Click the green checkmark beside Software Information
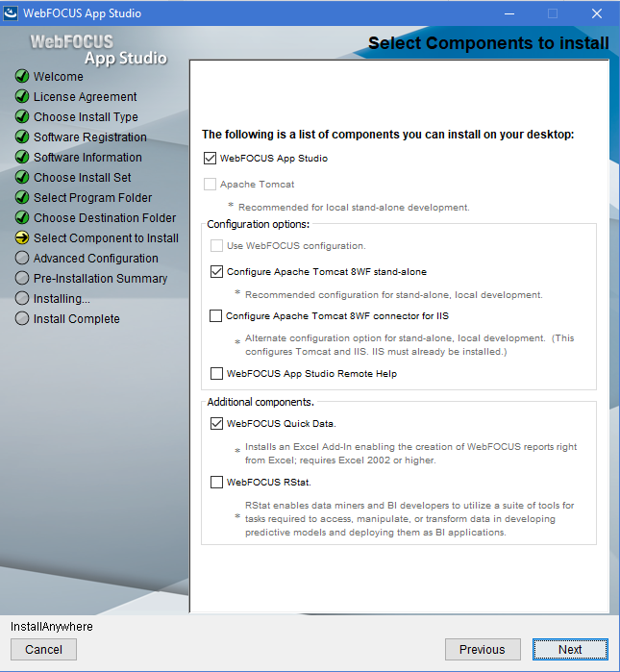 click(22, 157)
